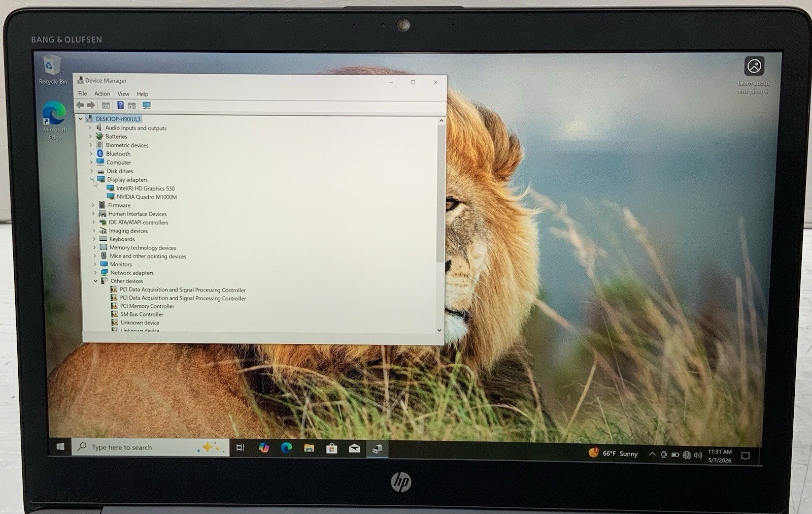Click the Bluetooth category icon
This screenshot has width=812, height=514.
pos(100,153)
